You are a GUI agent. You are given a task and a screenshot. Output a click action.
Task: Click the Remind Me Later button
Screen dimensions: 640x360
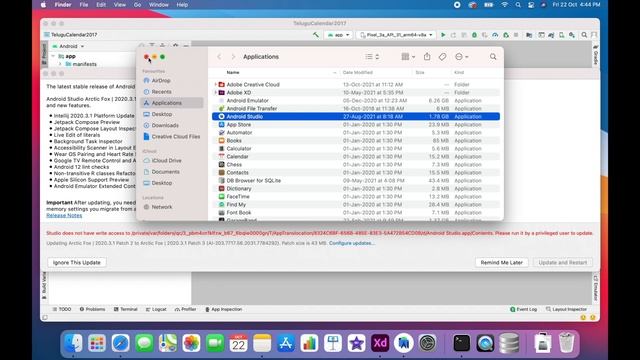[501, 262]
